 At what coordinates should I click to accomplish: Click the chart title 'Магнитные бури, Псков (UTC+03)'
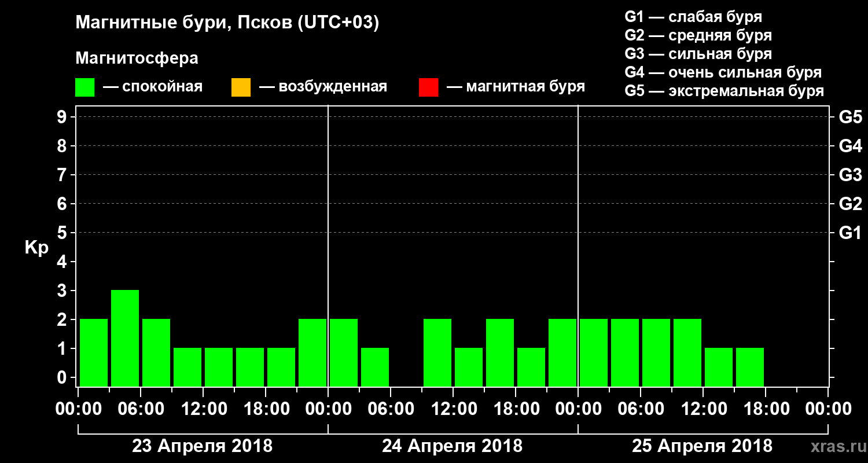point(227,23)
